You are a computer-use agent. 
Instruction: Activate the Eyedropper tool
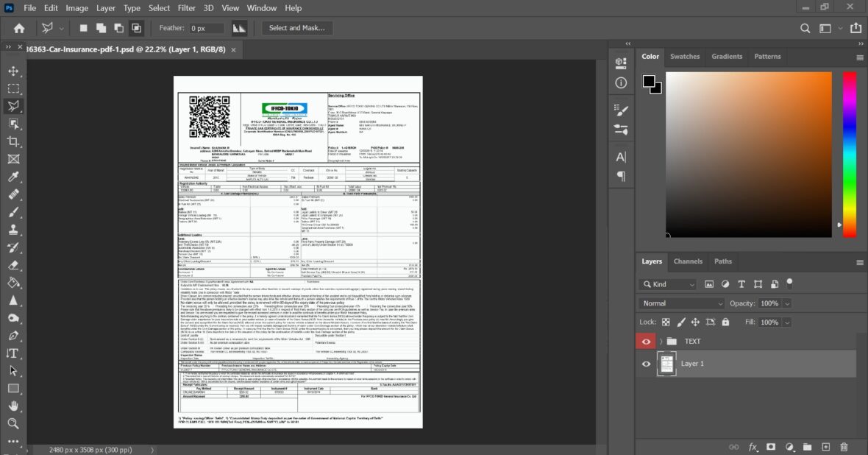[x=13, y=174]
